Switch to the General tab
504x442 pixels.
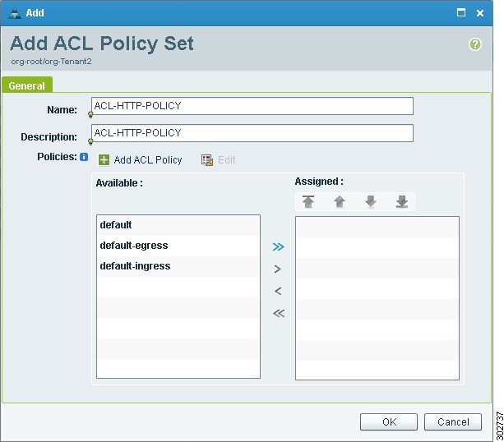point(27,85)
